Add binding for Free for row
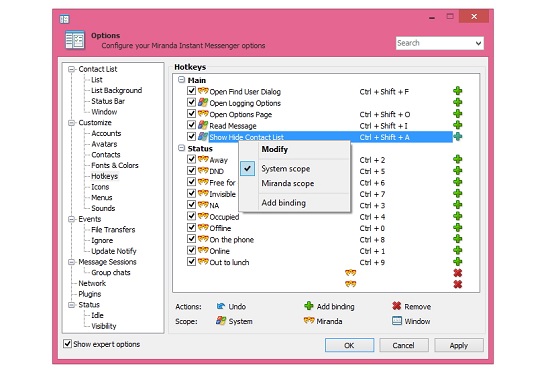 tap(457, 182)
